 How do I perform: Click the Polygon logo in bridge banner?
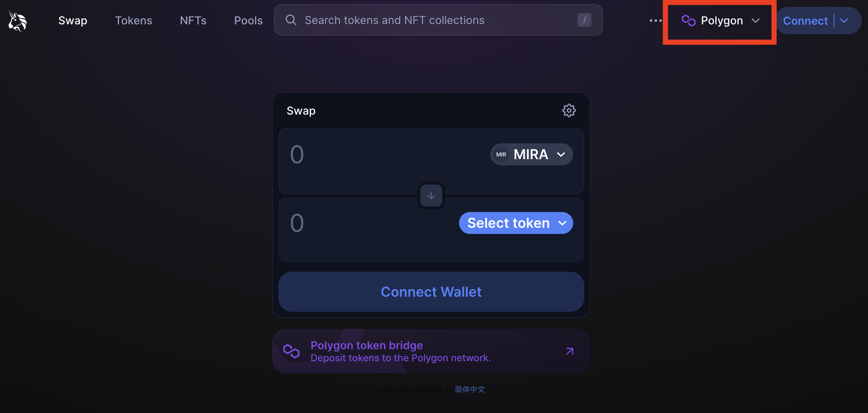point(291,351)
